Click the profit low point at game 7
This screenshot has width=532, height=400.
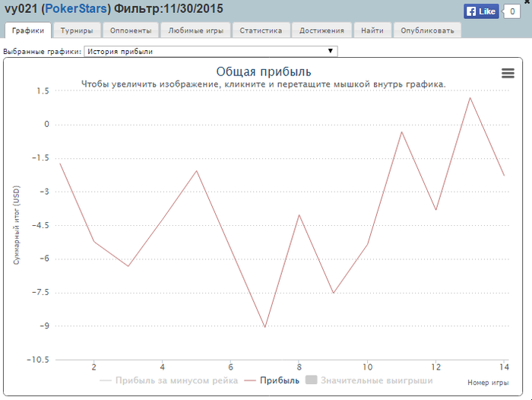265,327
